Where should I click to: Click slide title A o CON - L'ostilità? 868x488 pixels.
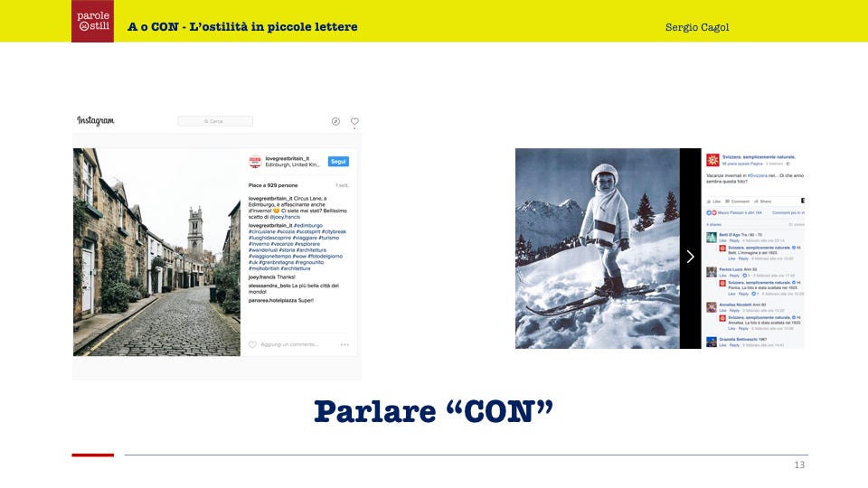[x=242, y=26]
